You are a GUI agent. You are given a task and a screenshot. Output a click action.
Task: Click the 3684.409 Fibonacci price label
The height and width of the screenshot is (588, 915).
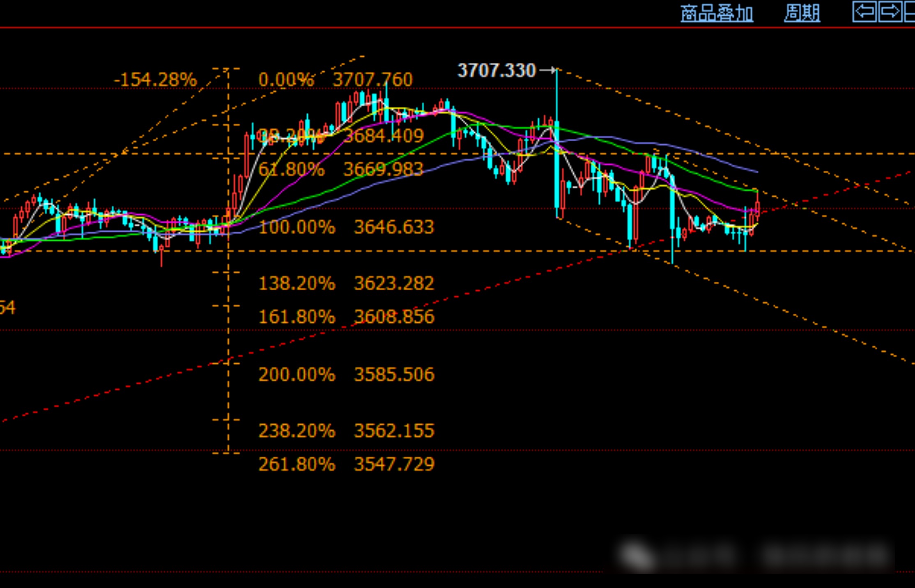(384, 136)
